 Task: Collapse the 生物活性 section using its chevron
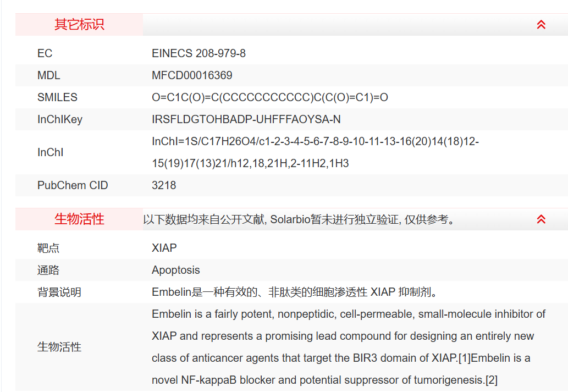tap(541, 219)
